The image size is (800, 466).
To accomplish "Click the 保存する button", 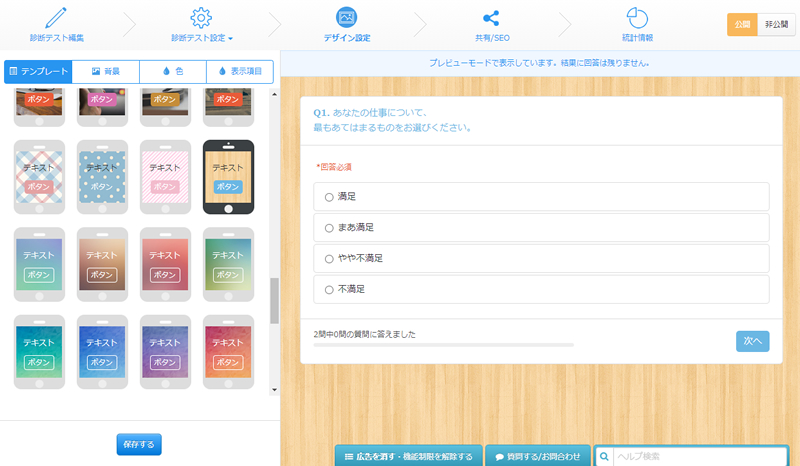I will (139, 444).
